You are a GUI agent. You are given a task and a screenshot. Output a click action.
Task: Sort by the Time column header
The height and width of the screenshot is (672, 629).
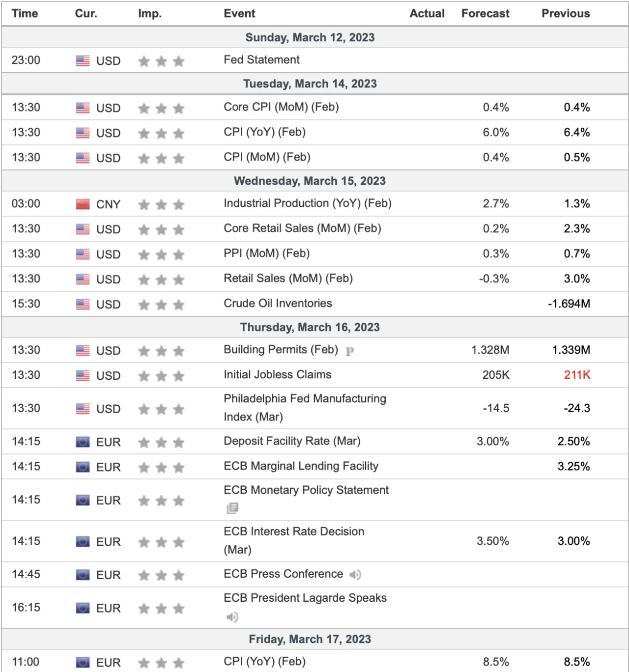[25, 13]
